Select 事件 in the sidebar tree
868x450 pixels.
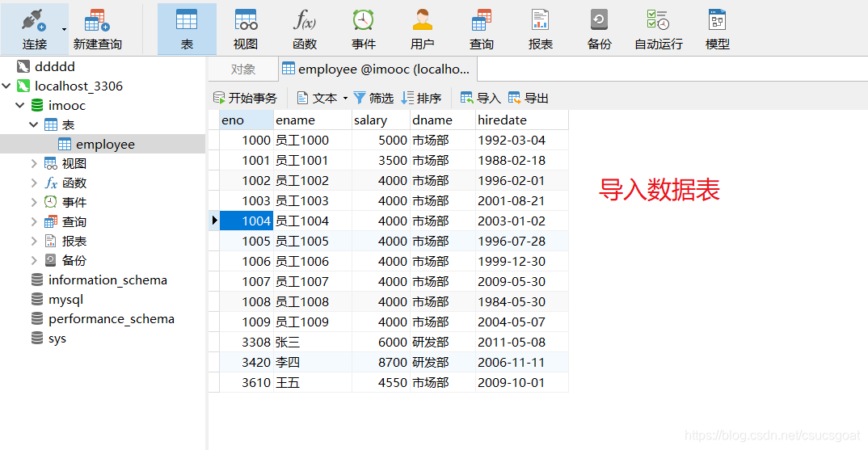(x=74, y=203)
